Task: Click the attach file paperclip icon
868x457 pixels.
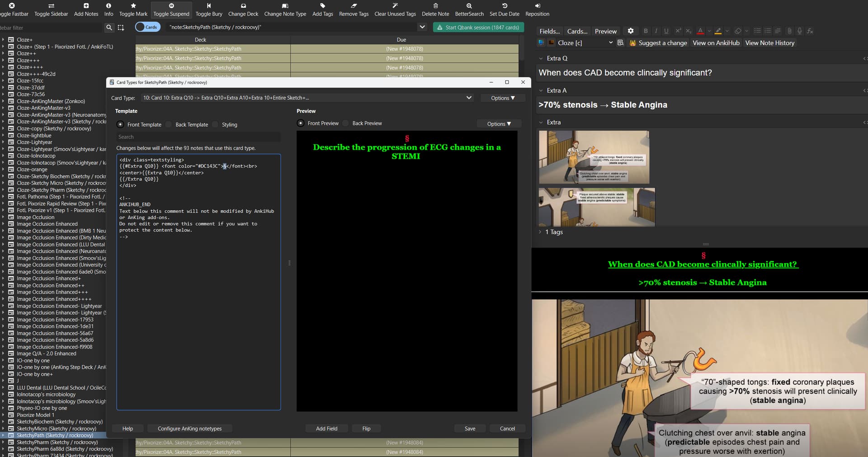Action: (789, 31)
